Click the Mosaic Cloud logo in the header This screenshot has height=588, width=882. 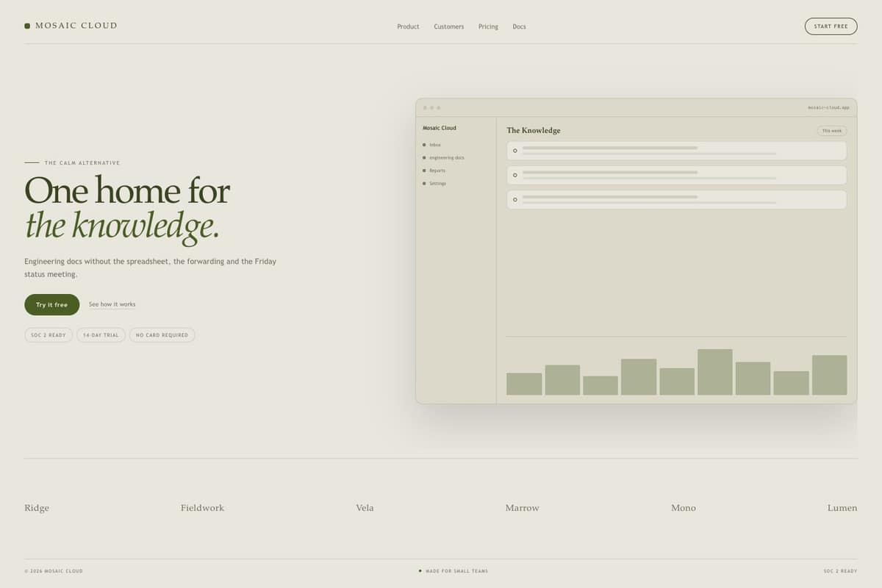click(x=71, y=26)
